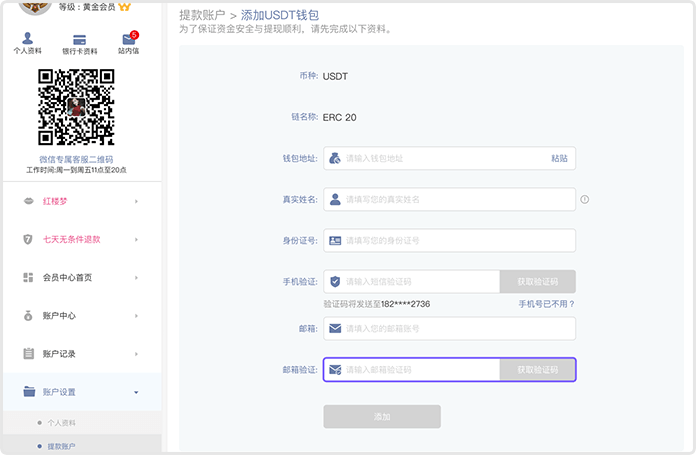Image resolution: width=696 pixels, height=455 pixels.
Task: Expand the 红楼梦 menu arrow
Action: point(136,202)
